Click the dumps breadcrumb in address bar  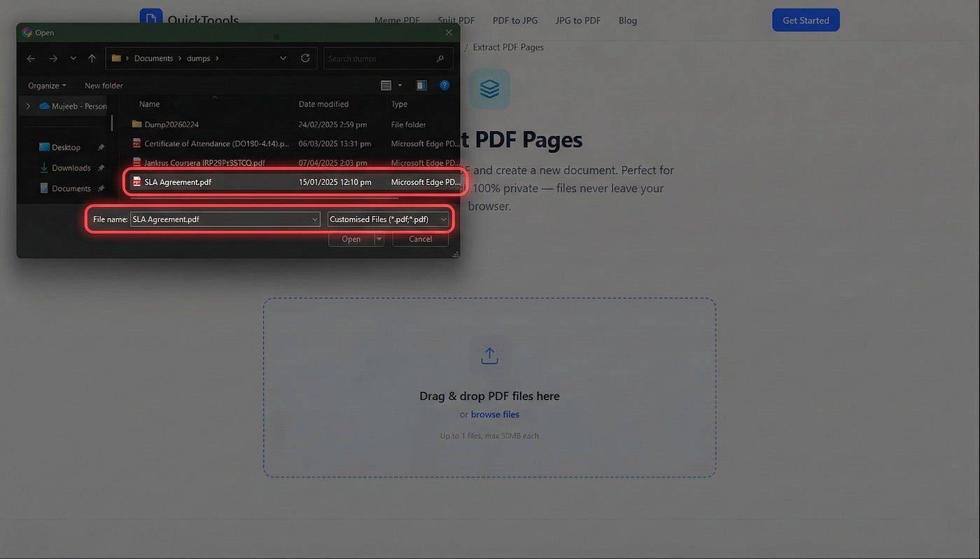pyautogui.click(x=198, y=59)
